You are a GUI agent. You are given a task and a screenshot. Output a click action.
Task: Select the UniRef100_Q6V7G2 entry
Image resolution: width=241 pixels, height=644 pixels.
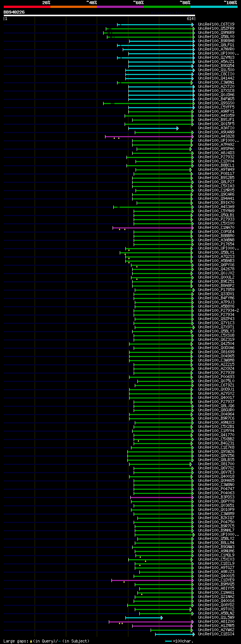tap(216, 468)
